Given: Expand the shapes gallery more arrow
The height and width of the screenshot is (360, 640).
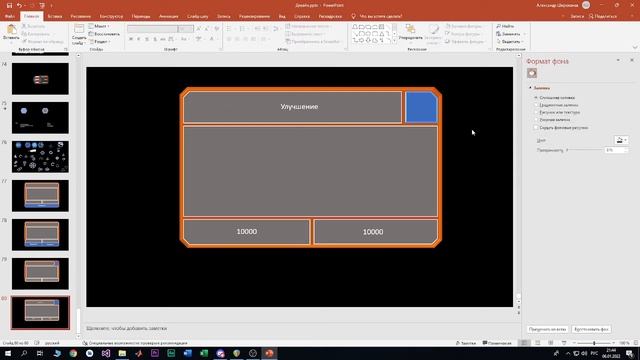Looking at the screenshot, I should [x=394, y=40].
